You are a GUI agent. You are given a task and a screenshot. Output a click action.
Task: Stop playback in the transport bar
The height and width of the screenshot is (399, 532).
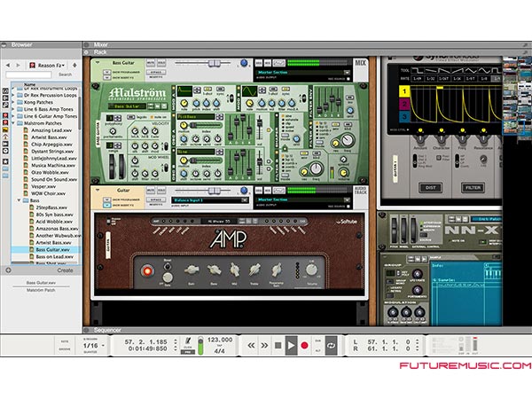click(x=278, y=346)
